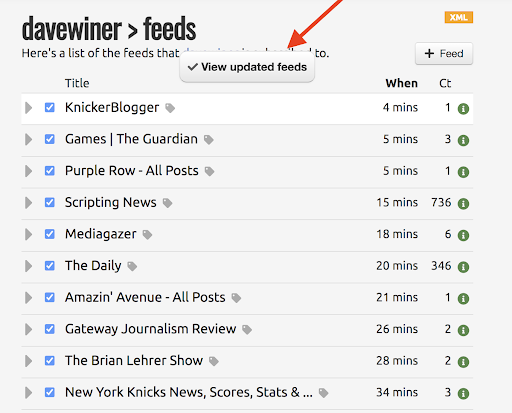
Task: Open info for New York Knicks News
Action: (x=463, y=393)
